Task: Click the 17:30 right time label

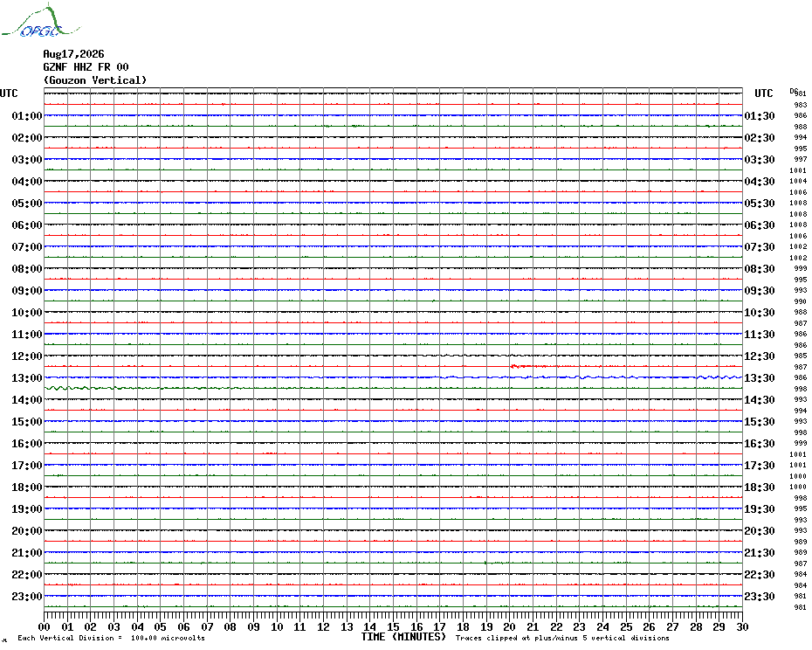Action: 760,466
